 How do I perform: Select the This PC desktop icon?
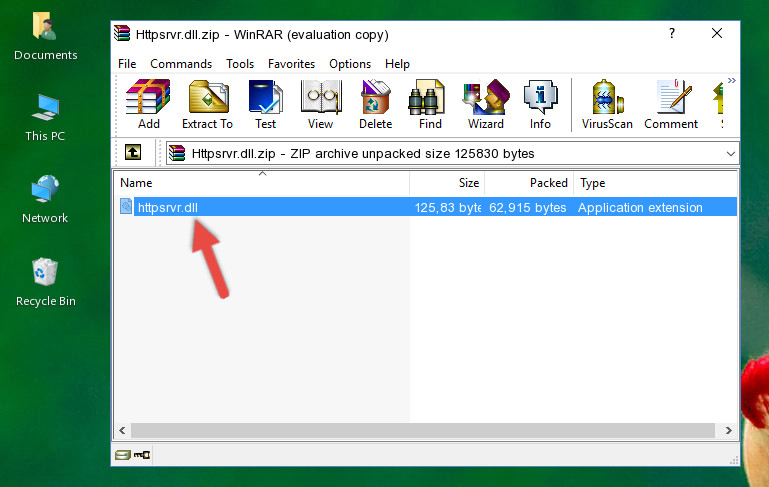click(x=45, y=118)
